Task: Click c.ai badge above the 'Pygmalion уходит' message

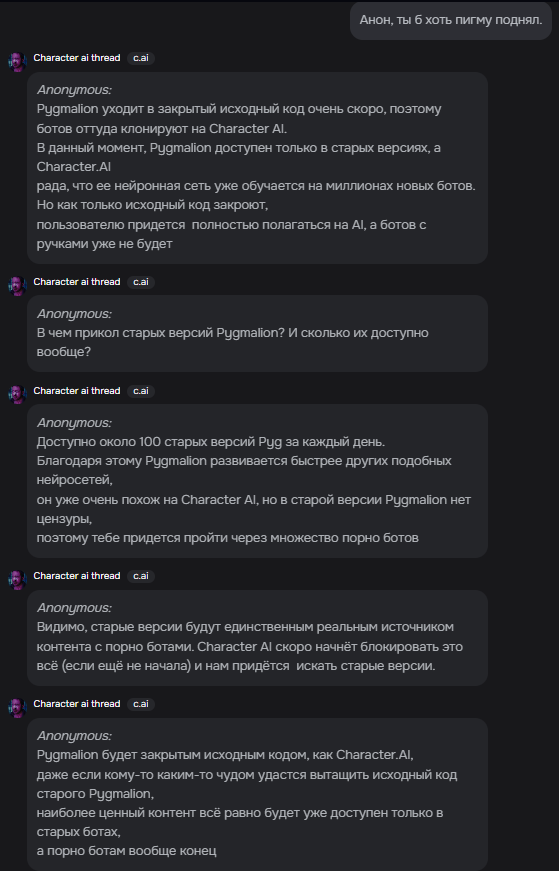Action: (141, 58)
